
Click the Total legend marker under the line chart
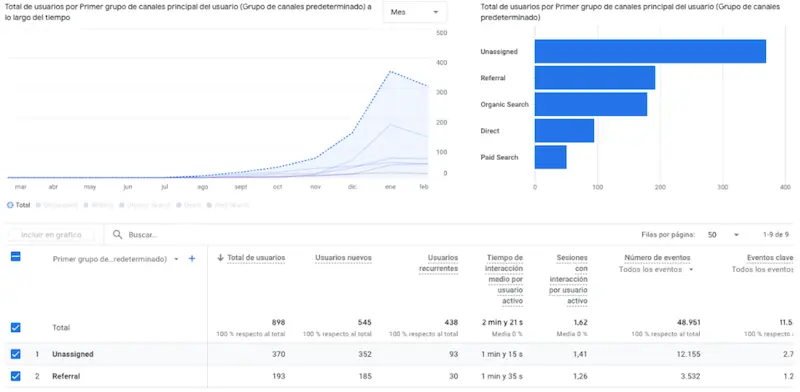(x=10, y=205)
